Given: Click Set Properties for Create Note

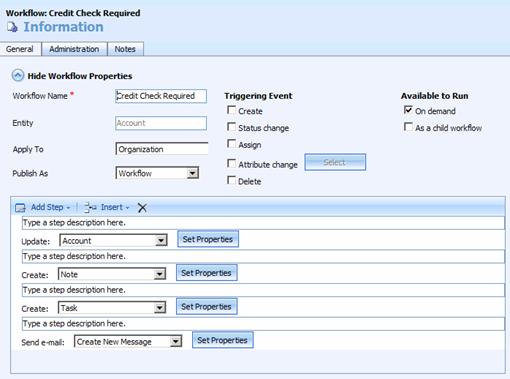Looking at the screenshot, I should point(207,273).
